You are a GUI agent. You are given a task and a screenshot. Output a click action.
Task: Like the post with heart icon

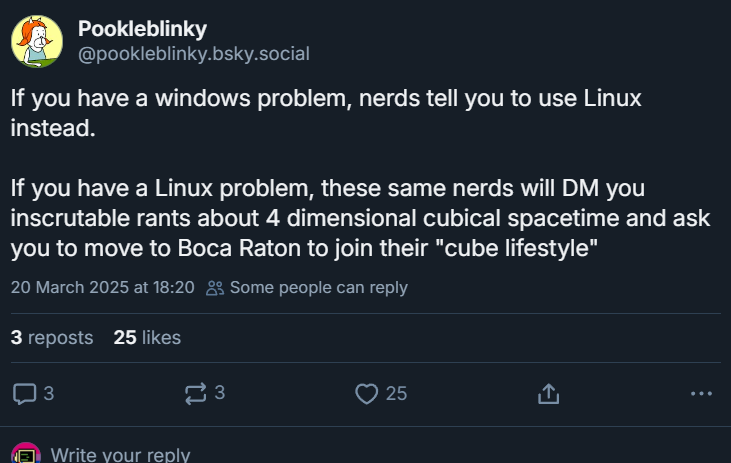click(367, 394)
